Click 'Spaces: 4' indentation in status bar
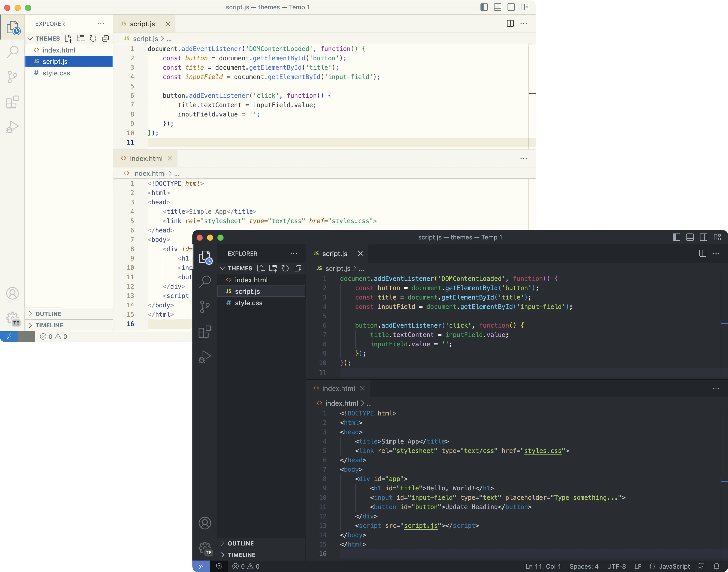The image size is (728, 572). pyautogui.click(x=584, y=566)
